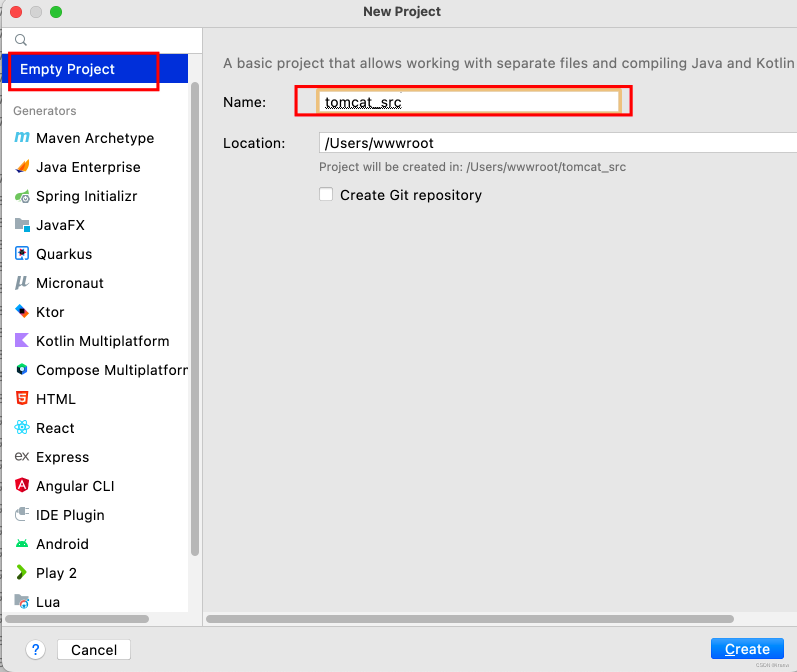Image resolution: width=797 pixels, height=672 pixels.
Task: Choose Maven Archetype generator
Action: click(x=95, y=138)
